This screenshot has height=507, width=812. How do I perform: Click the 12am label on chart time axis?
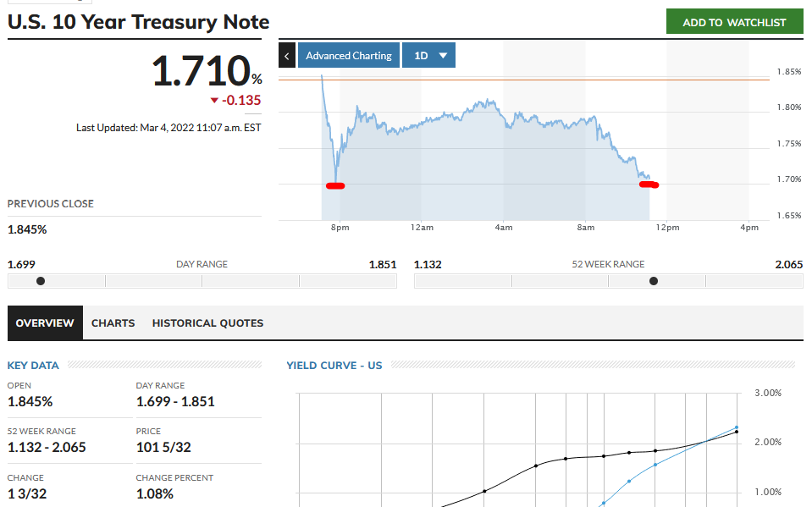422,228
